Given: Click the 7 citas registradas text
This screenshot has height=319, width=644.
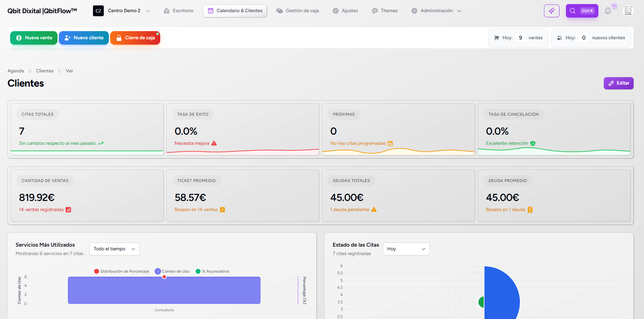Looking at the screenshot, I should [x=352, y=254].
